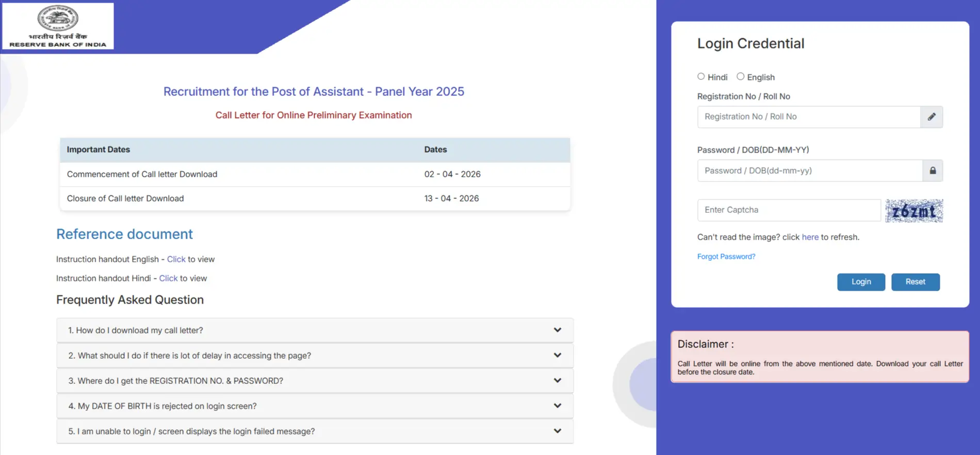Click the 'Important Dates' column header
980x455 pixels.
[99, 149]
